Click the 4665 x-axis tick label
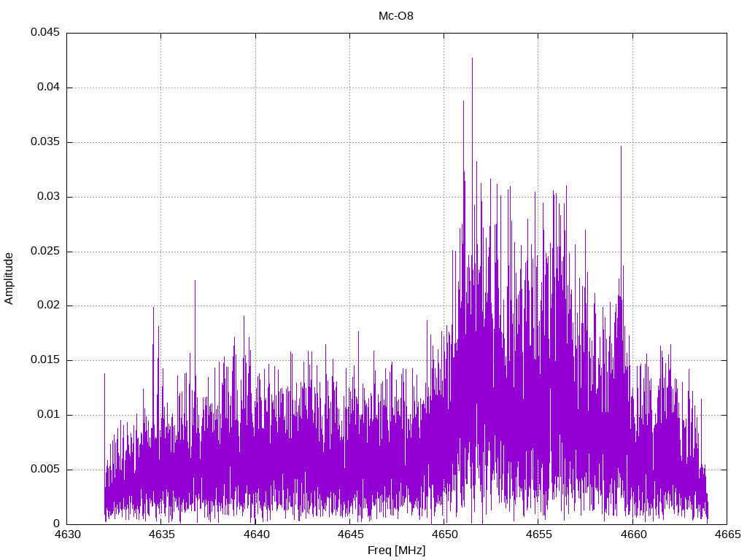The height and width of the screenshot is (560, 747). 727,534
